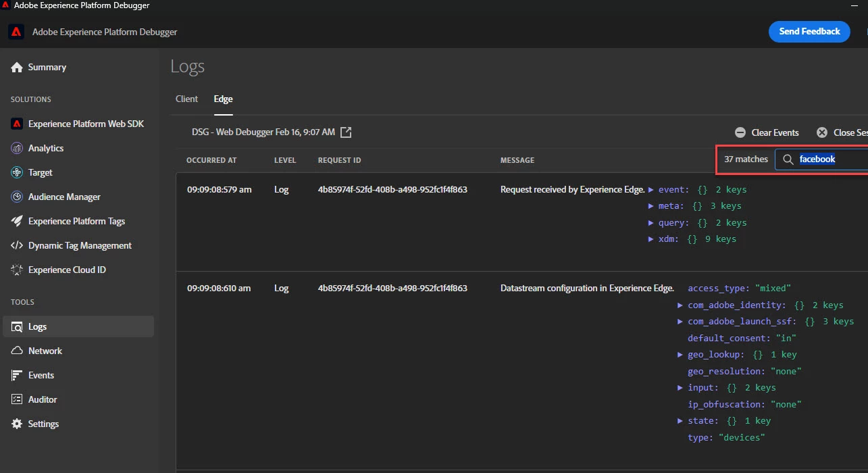Click the Logs page heading
The image size is (868, 473).
(x=187, y=66)
